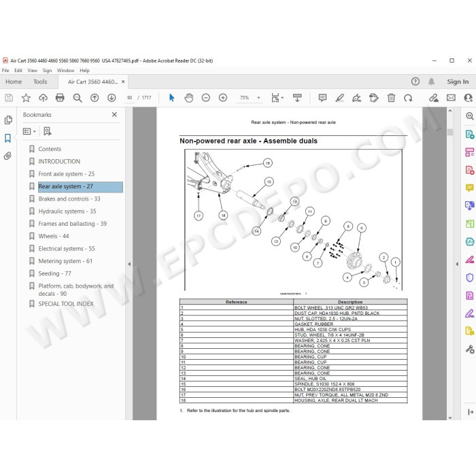Open the fit page options icon
This screenshot has width=476, height=476.
click(x=277, y=98)
